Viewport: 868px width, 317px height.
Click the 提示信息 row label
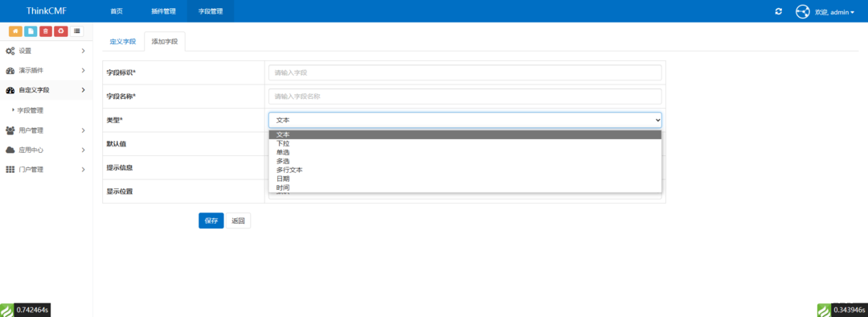coord(119,168)
